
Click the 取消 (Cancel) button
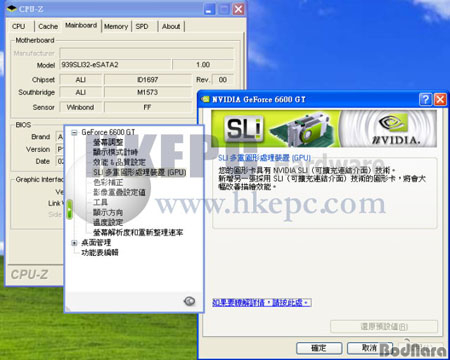click(370, 348)
